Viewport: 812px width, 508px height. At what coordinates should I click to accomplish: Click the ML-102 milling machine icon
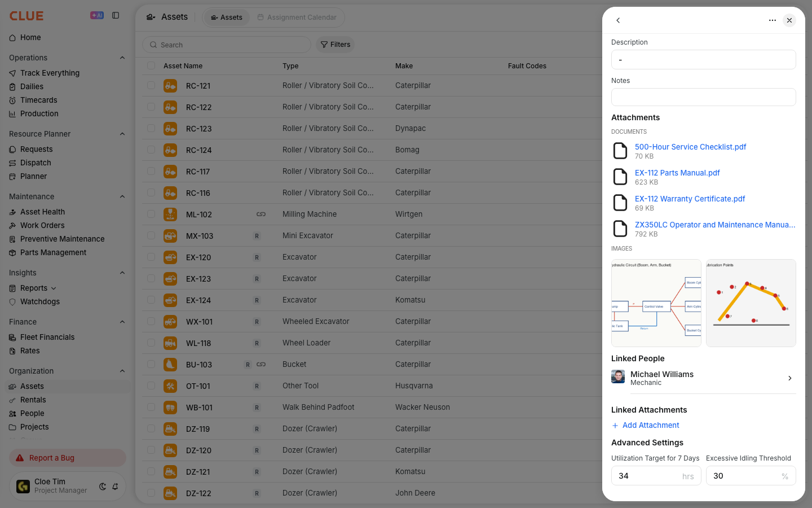tap(170, 214)
